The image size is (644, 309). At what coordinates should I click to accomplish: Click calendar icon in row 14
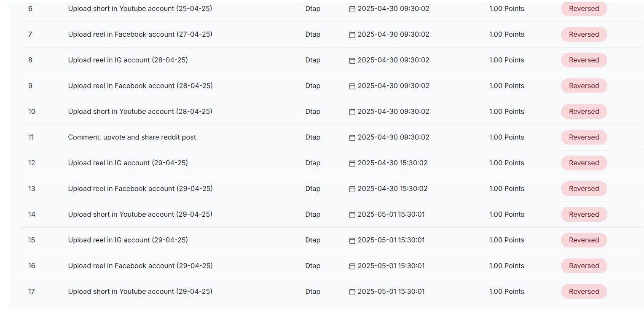coord(352,215)
